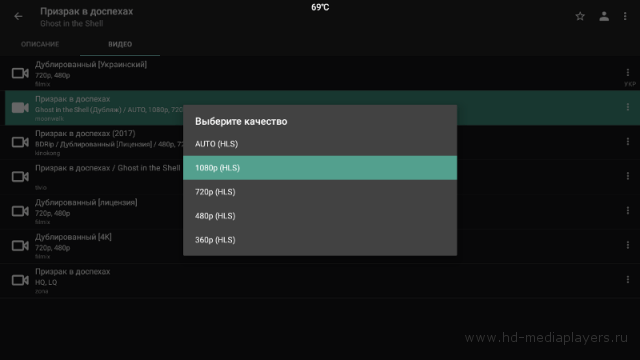640x360 pixels.
Task: Switch to the ВИДЕО tab
Action: click(x=120, y=44)
